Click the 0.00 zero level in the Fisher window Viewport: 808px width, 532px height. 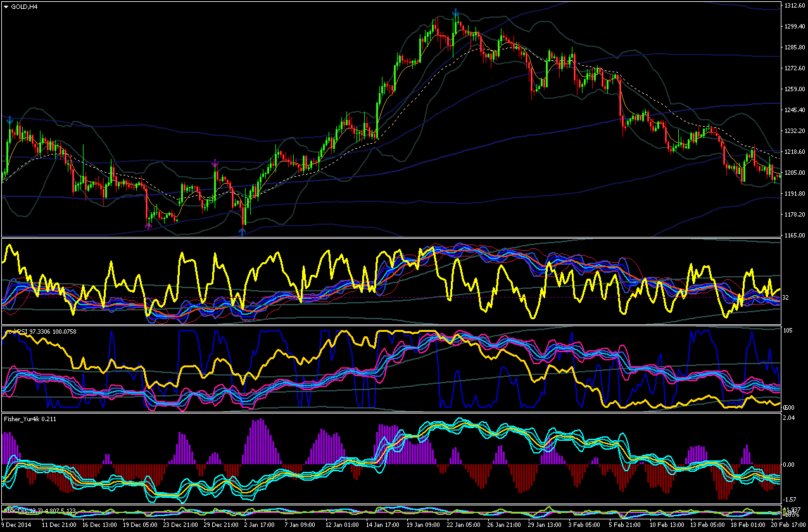tap(789, 464)
